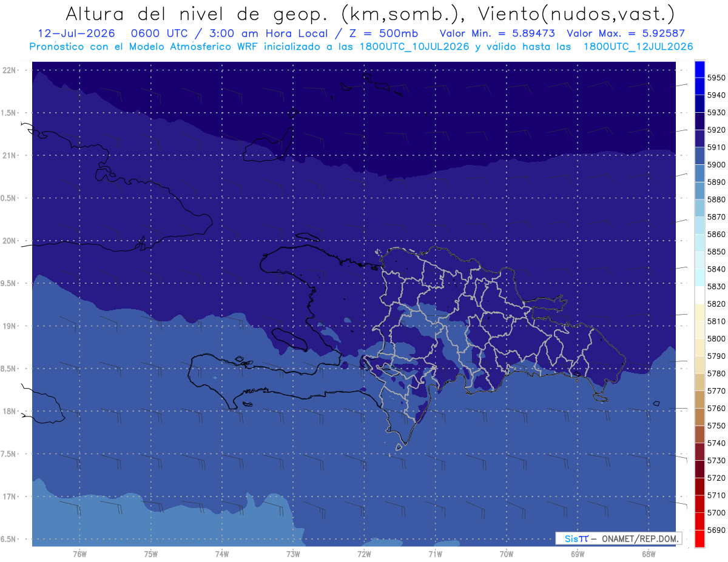
Task: Select the legend swatch between 5900 and 5910
Action: (699, 156)
